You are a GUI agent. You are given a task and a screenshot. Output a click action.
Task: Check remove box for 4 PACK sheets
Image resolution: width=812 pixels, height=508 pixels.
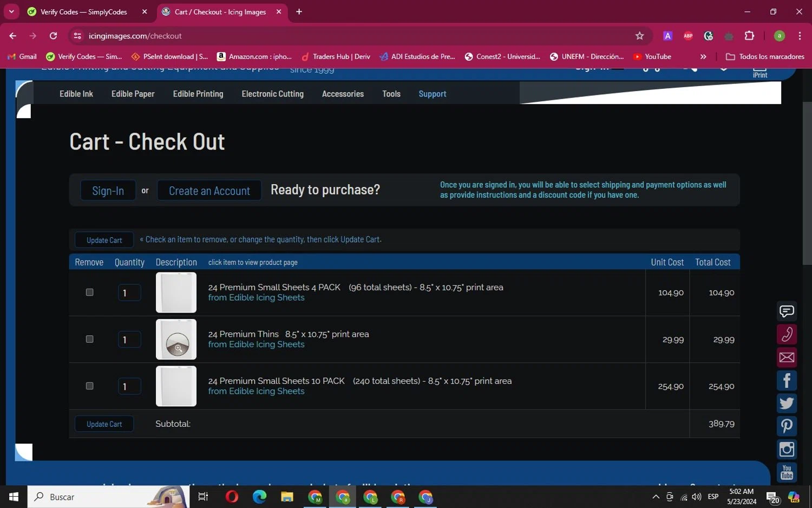90,292
